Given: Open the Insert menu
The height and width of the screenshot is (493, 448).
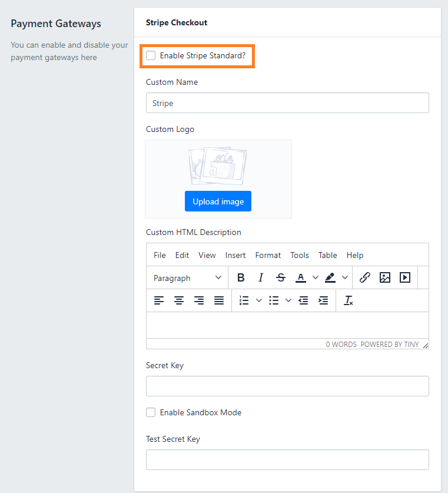Looking at the screenshot, I should tap(235, 255).
